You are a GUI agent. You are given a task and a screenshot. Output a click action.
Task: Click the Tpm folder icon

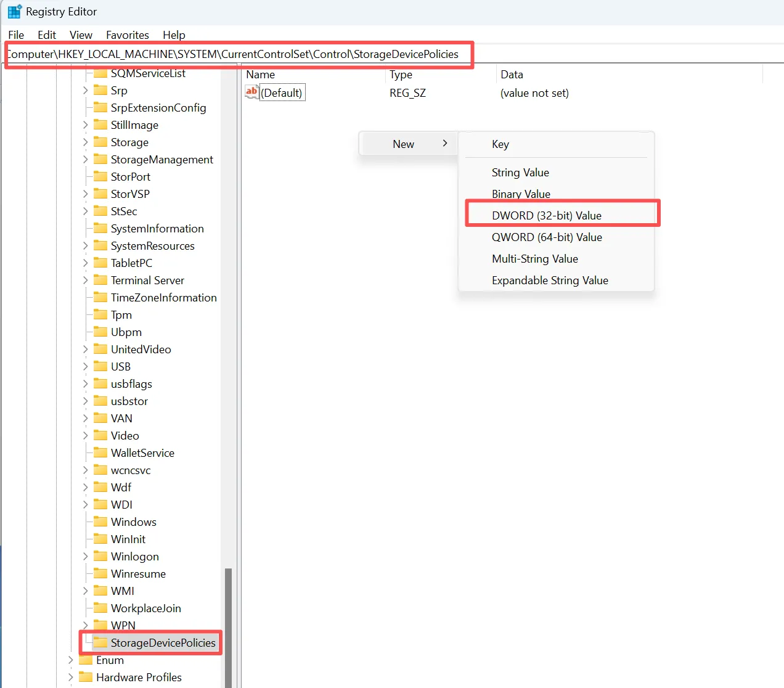(x=100, y=314)
